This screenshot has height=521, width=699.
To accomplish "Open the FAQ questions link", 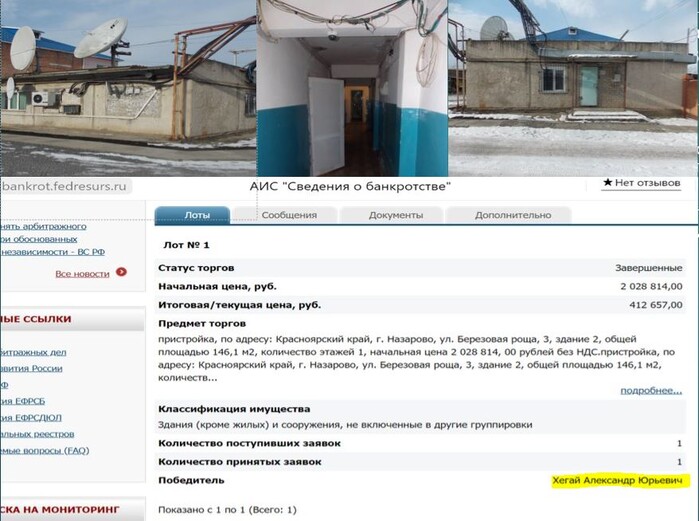I will click(x=45, y=451).
